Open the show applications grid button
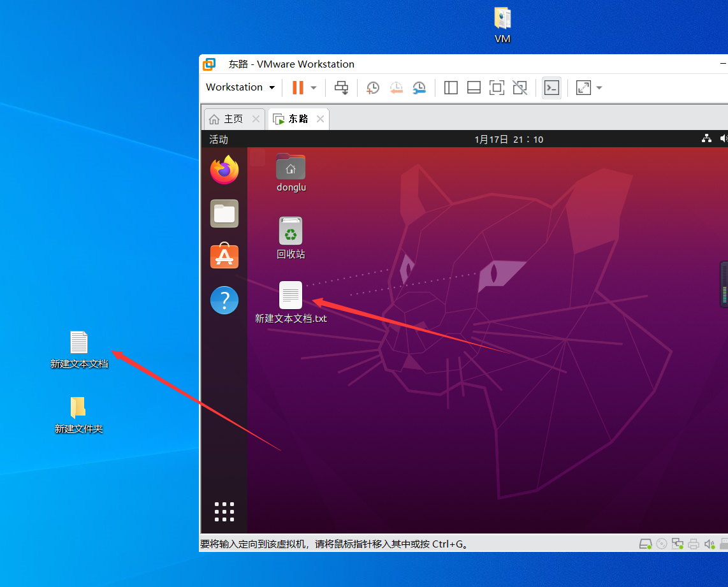The height and width of the screenshot is (587, 728). click(x=224, y=511)
